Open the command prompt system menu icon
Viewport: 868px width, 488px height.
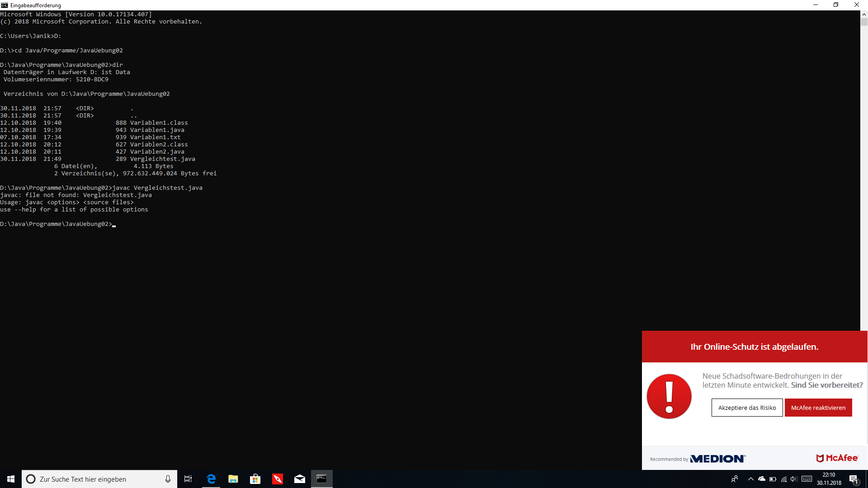coord(5,5)
